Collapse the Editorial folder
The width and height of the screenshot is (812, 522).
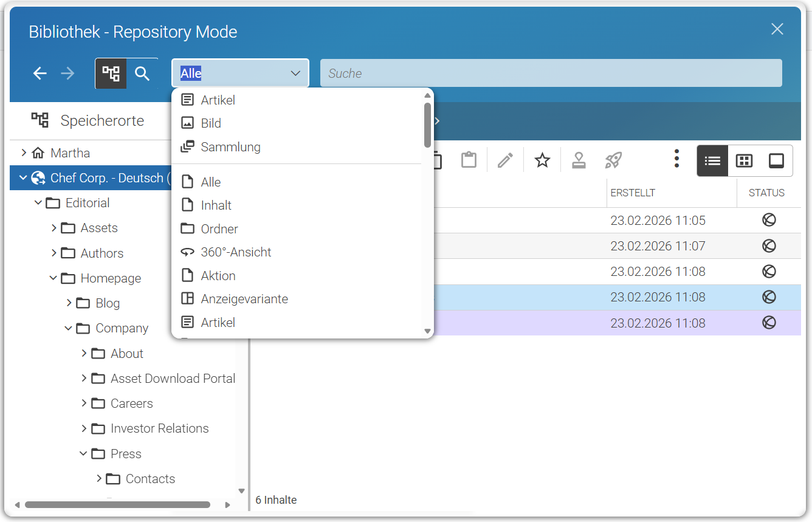pyautogui.click(x=38, y=203)
